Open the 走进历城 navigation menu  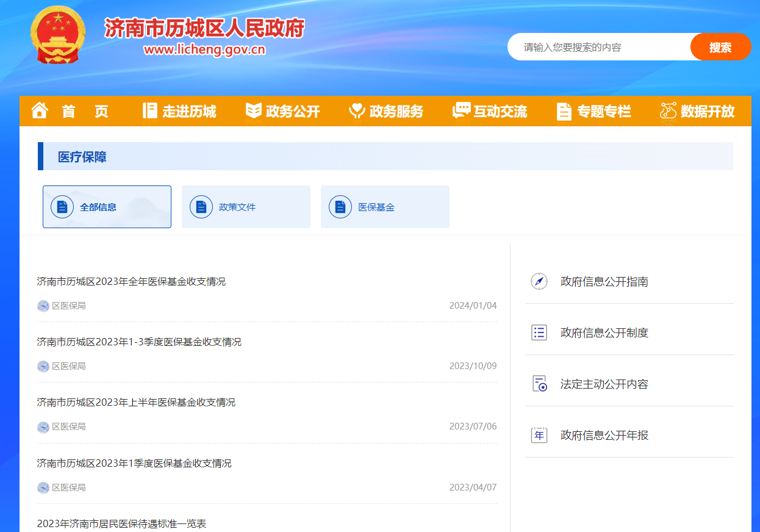(x=189, y=111)
